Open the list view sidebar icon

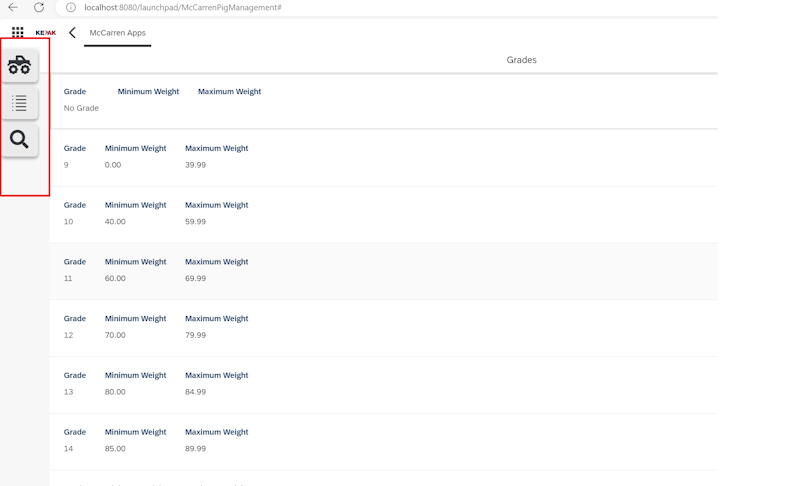pos(19,103)
